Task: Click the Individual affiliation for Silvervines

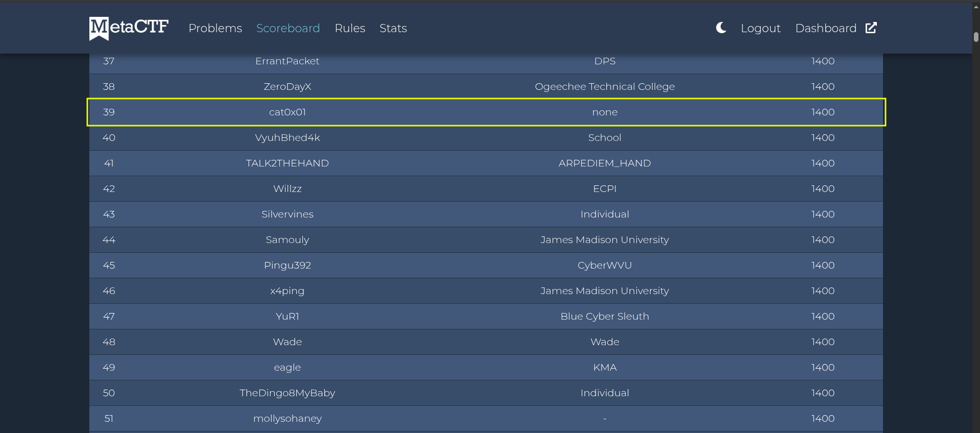Action: click(605, 214)
